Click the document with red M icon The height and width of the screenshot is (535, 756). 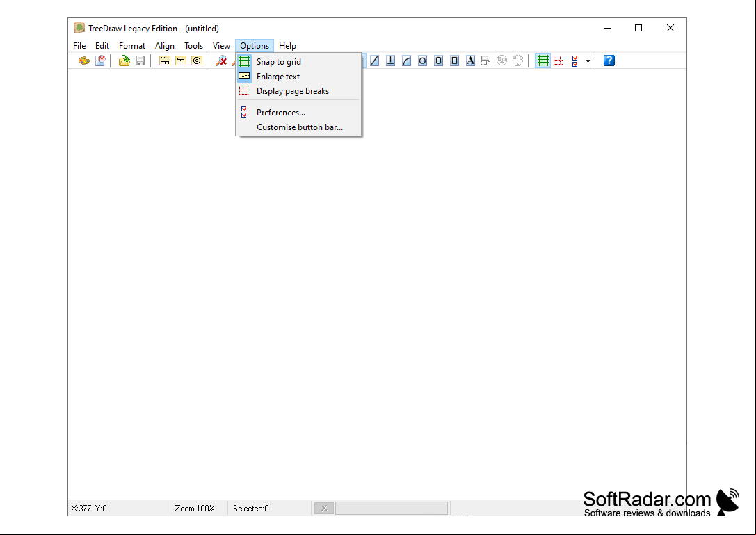coord(100,61)
